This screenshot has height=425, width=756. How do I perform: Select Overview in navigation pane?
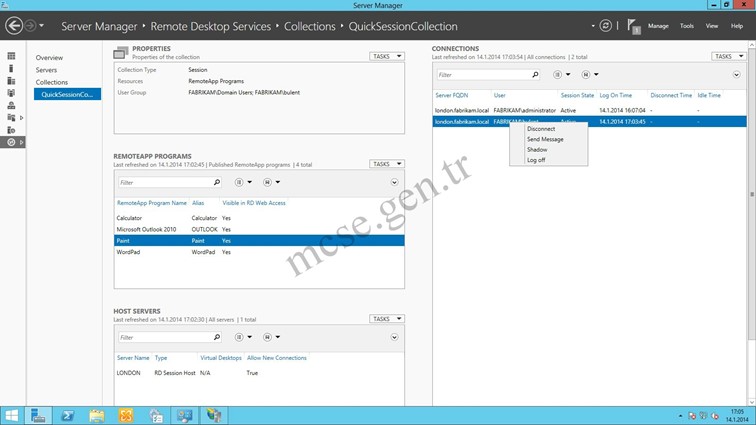tap(49, 57)
